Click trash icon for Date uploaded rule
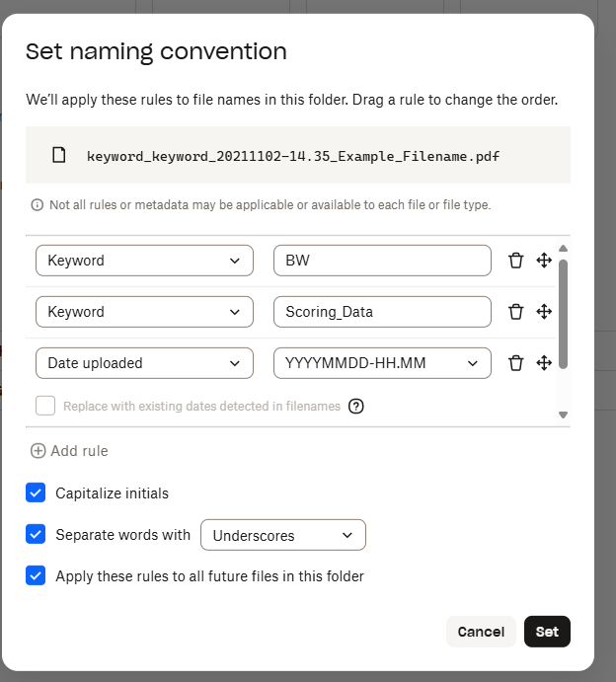This screenshot has height=682, width=616. (x=515, y=363)
